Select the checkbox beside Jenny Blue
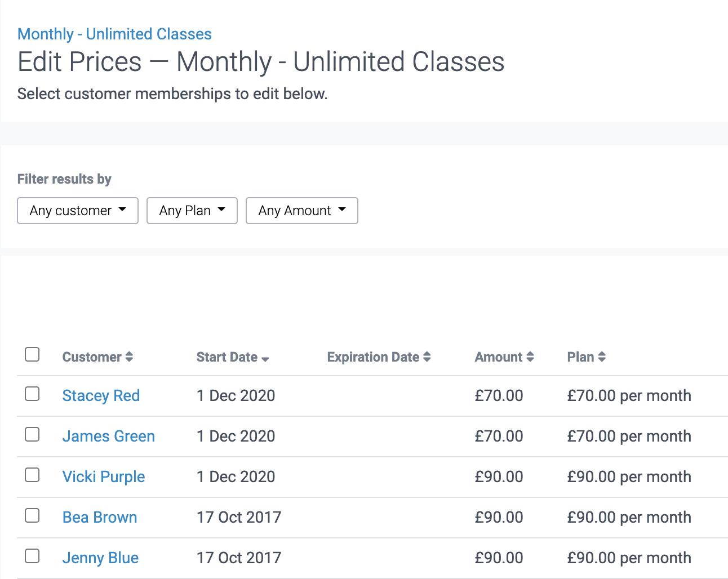 click(32, 556)
